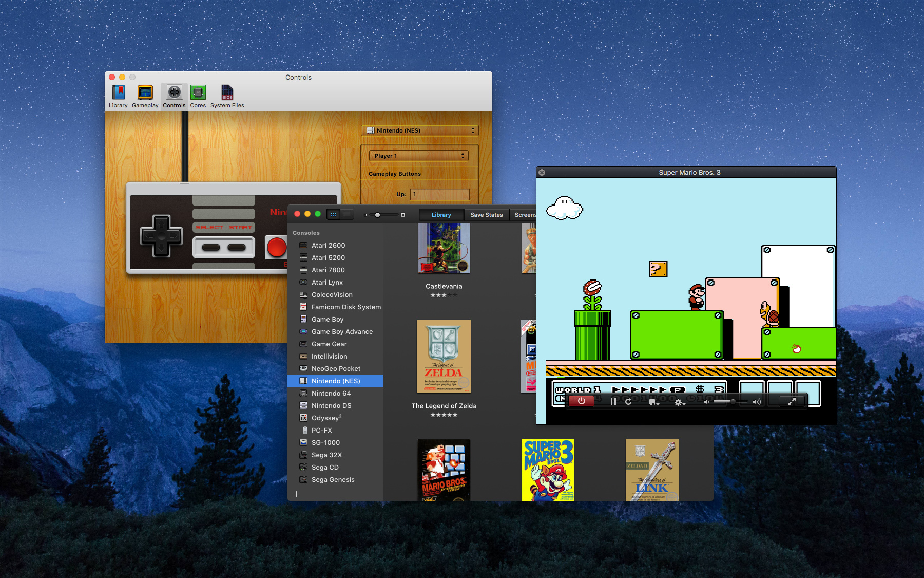Click the plus button to add a console
Viewport: 924px width, 578px height.
pyautogui.click(x=297, y=494)
